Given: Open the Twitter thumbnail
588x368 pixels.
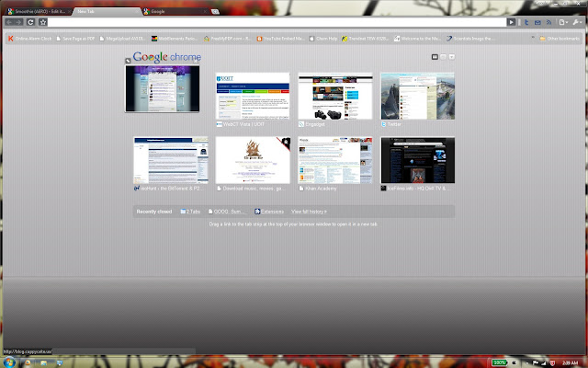Looking at the screenshot, I should pos(418,96).
